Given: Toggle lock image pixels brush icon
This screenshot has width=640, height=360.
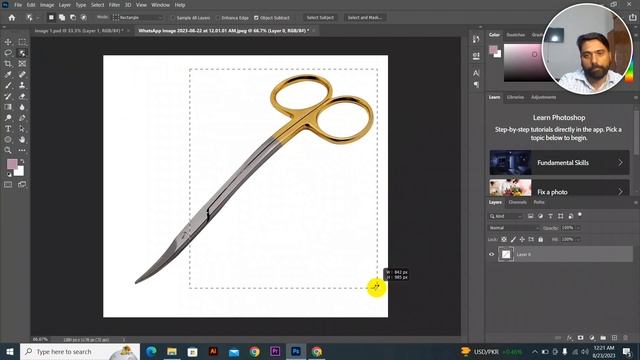Looking at the screenshot, I should click(x=513, y=240).
